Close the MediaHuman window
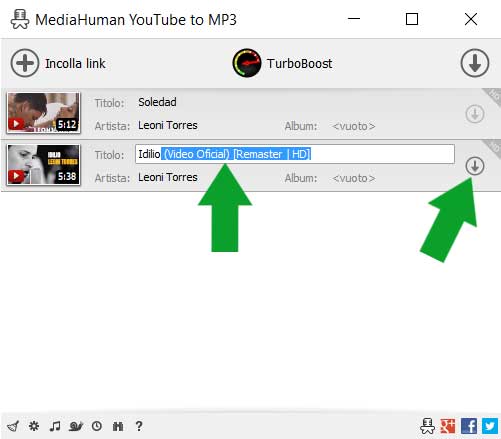 471,19
